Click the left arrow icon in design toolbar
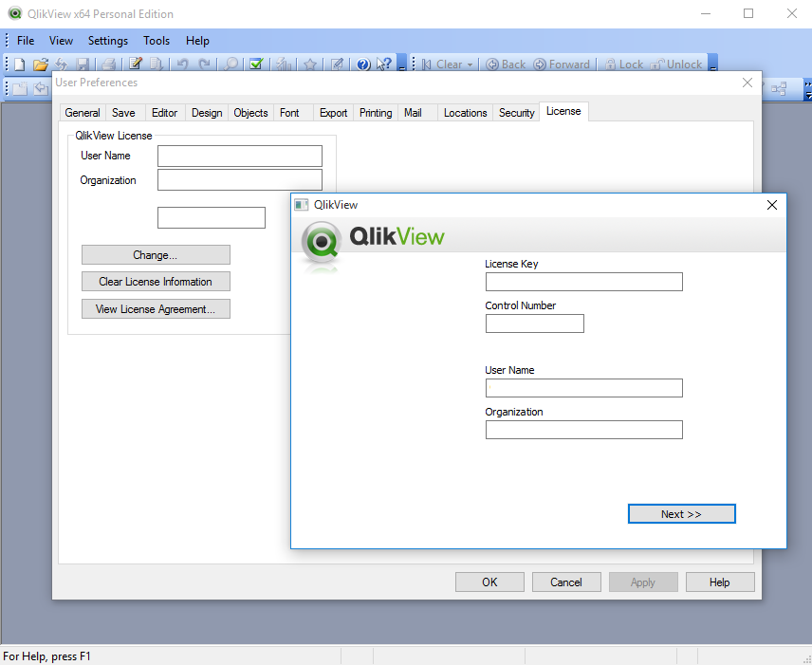The height and width of the screenshot is (665, 812). point(41,89)
